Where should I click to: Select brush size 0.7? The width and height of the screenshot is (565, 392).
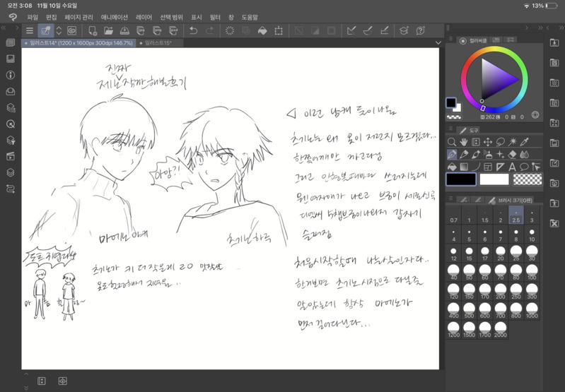(x=454, y=215)
